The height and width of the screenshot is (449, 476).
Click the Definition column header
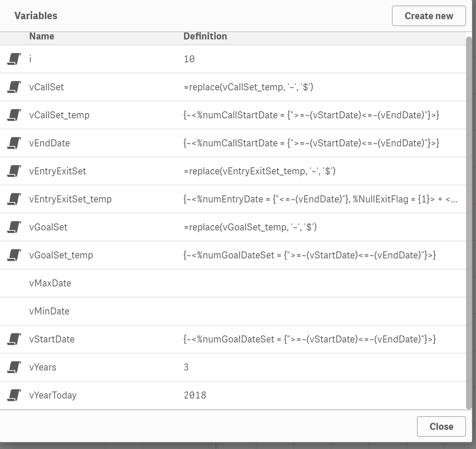206,36
